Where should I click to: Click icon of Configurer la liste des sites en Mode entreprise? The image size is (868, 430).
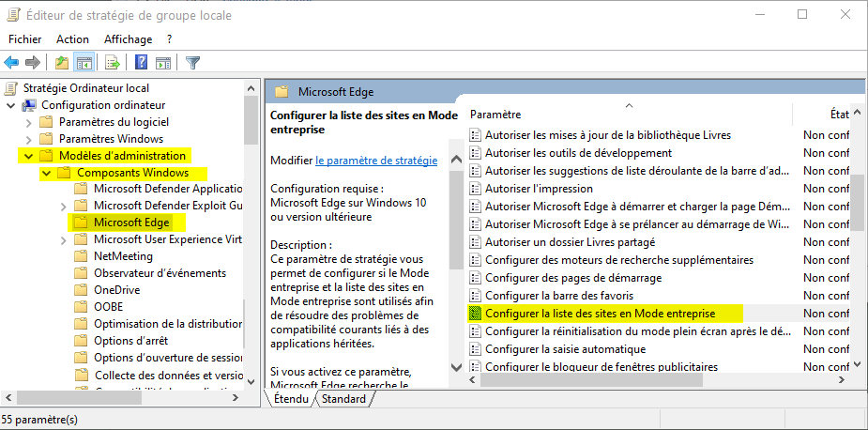click(x=475, y=313)
